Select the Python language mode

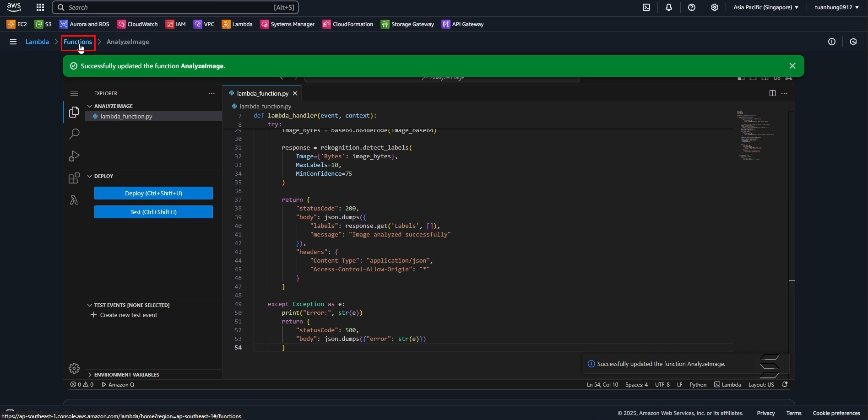pyautogui.click(x=698, y=385)
